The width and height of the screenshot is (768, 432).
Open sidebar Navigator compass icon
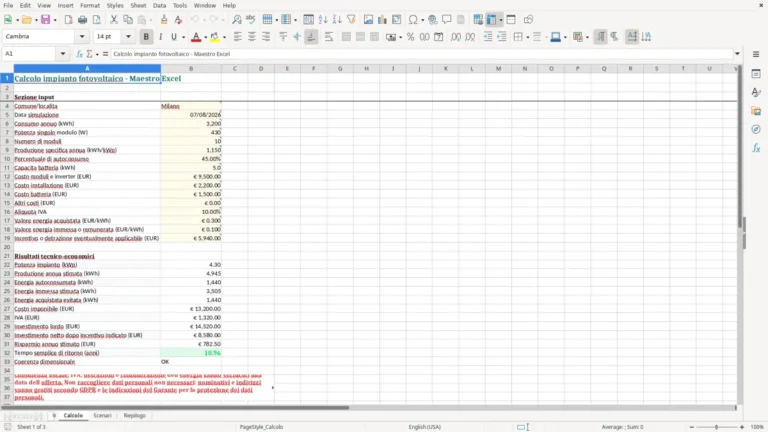(x=756, y=129)
